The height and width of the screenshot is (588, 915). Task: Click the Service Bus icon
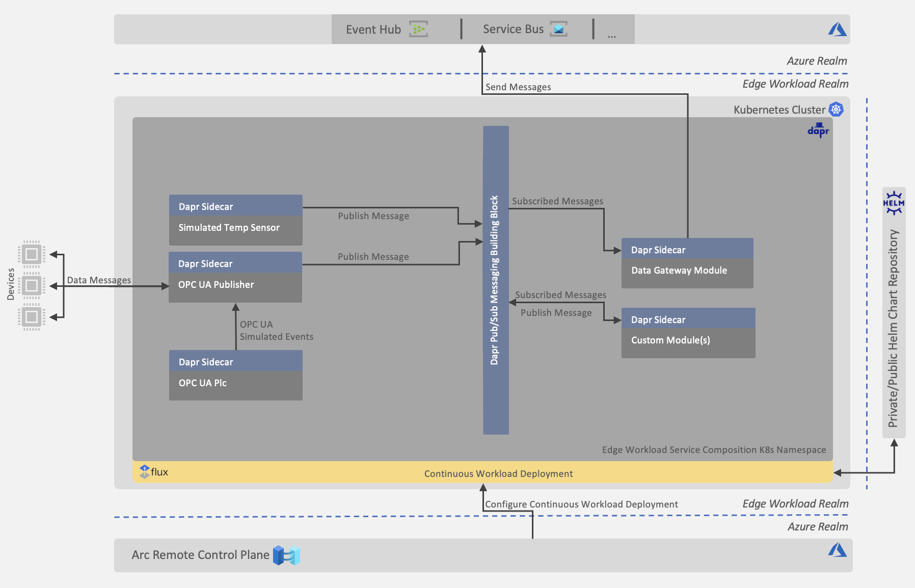tap(559, 29)
